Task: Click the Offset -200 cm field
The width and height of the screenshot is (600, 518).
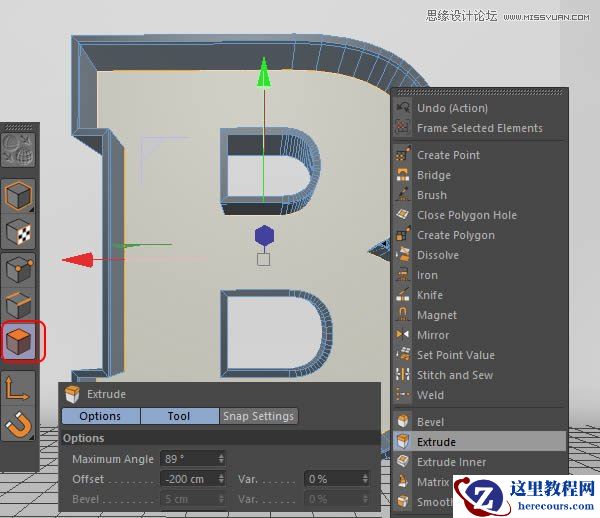Action: click(192, 479)
